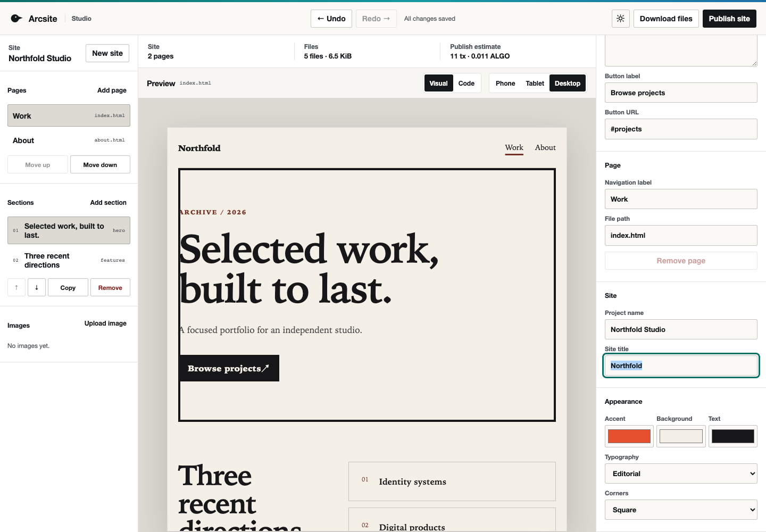Preview in Desktop size
The height and width of the screenshot is (532, 766).
[568, 83]
